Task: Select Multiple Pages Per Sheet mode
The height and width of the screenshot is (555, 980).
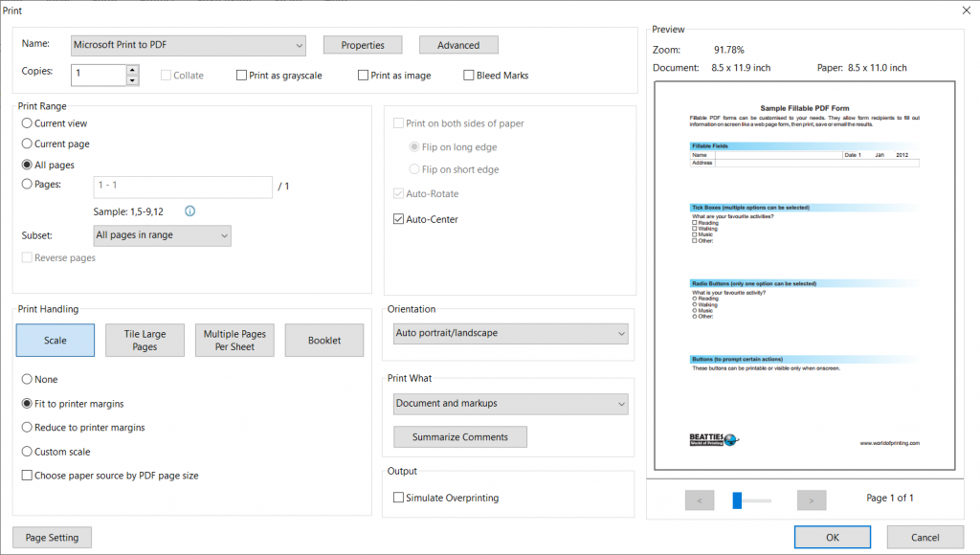Action: tap(234, 341)
